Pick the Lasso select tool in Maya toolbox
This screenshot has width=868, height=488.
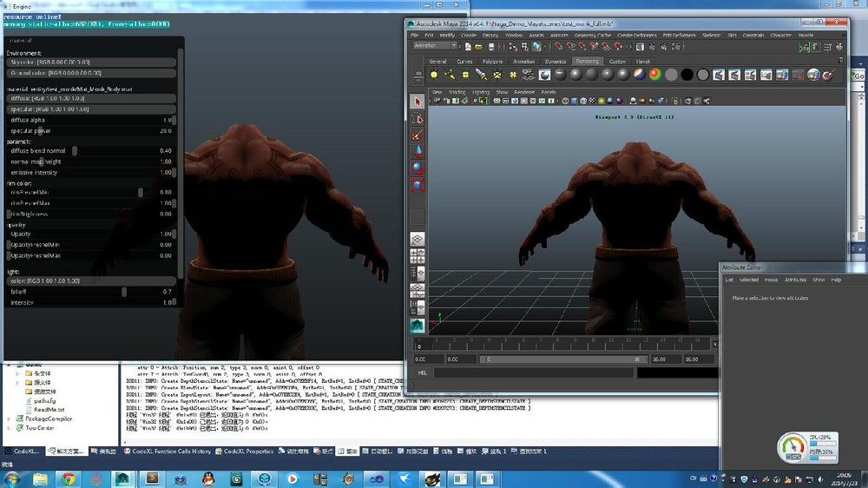coord(418,119)
